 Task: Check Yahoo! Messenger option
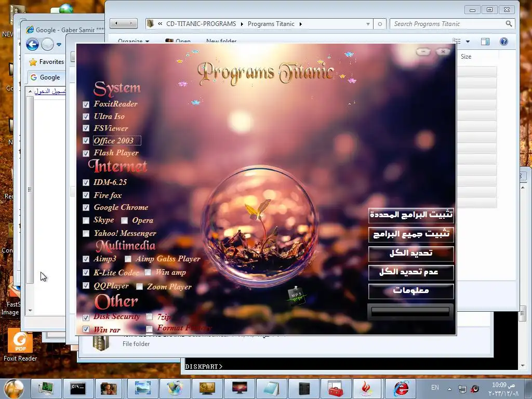(86, 233)
